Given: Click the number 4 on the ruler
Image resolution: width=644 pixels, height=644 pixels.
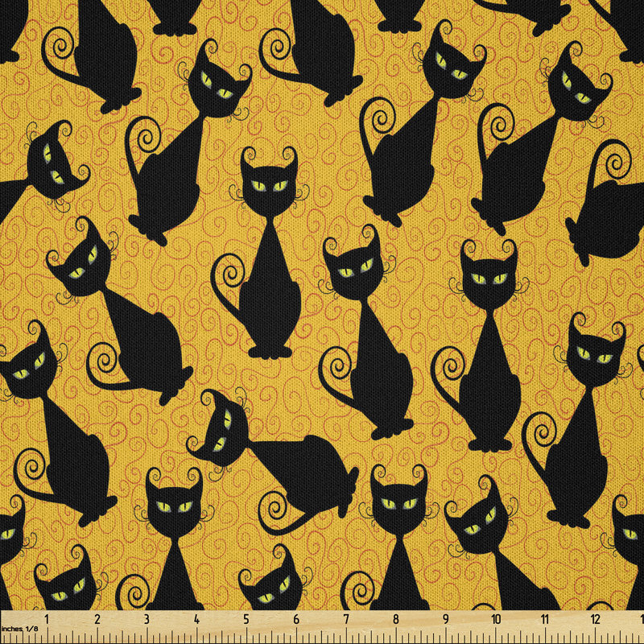Looking at the screenshot, I should (x=196, y=619).
